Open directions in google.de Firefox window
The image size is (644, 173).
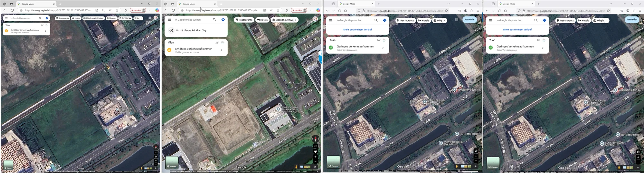click(384, 20)
